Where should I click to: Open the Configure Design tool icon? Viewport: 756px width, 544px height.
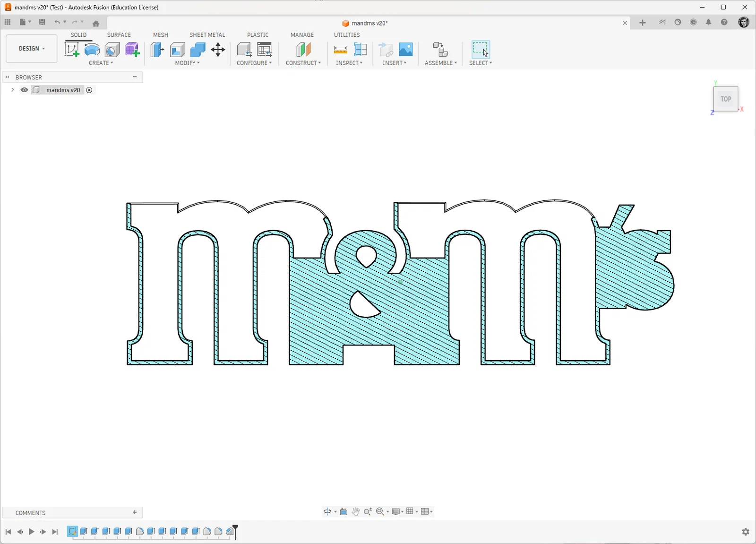(x=244, y=49)
